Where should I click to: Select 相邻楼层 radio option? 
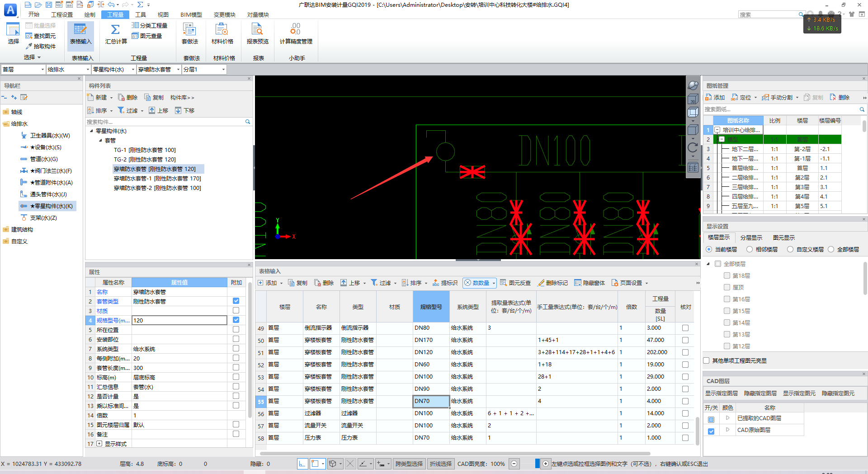[x=750, y=249]
